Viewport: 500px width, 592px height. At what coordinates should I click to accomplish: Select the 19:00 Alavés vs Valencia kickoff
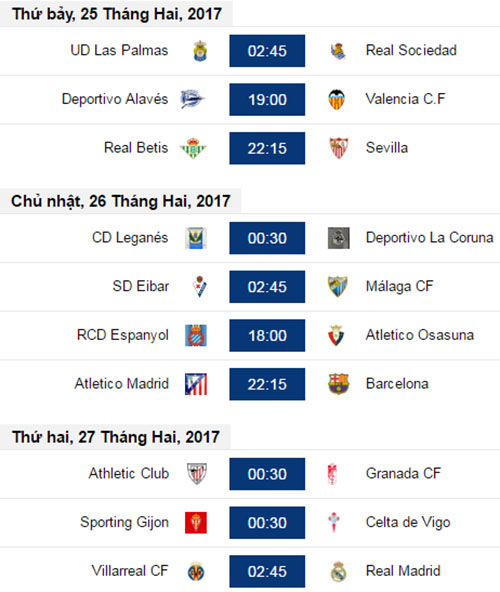pos(267,99)
